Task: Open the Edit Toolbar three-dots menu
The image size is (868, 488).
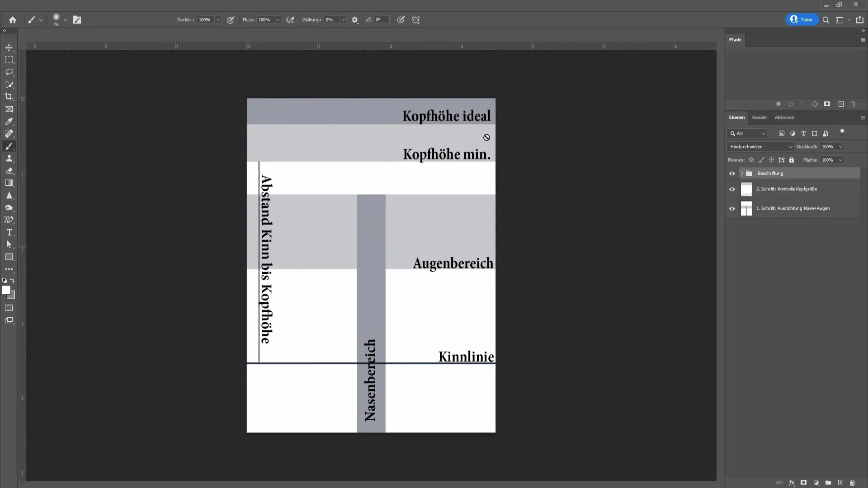Action: 9,269
